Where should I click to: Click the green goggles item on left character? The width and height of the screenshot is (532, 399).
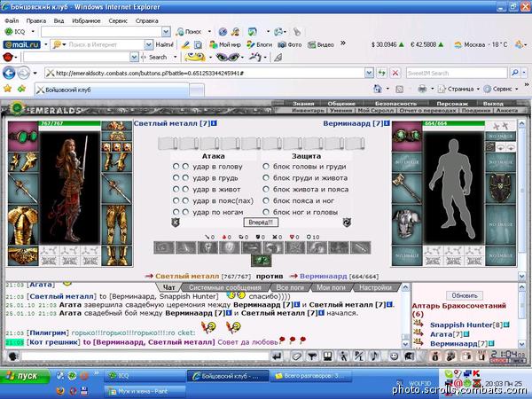tap(23, 137)
